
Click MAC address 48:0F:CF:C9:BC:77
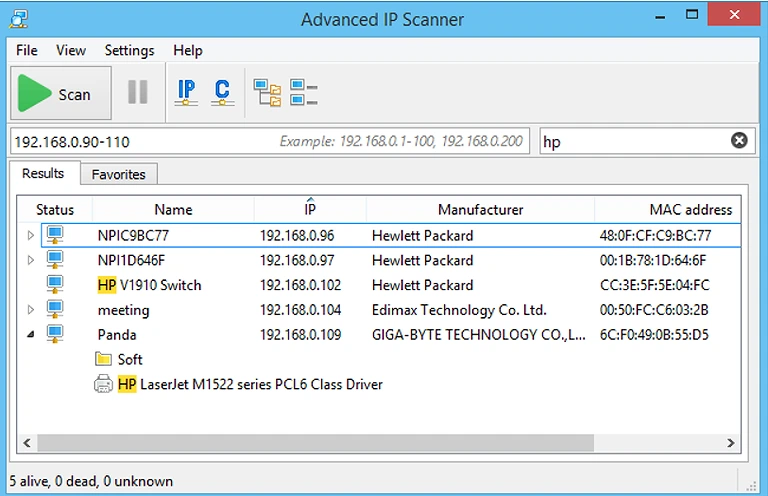655,236
